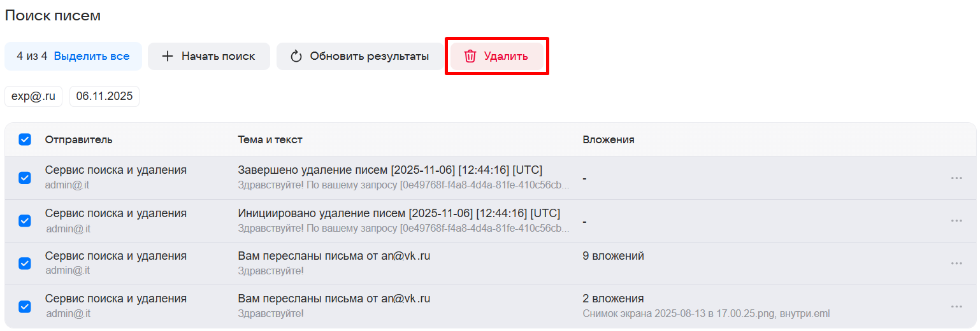Click the "Выделить все" link
Viewport: 980px width, 331px height.
click(92, 56)
